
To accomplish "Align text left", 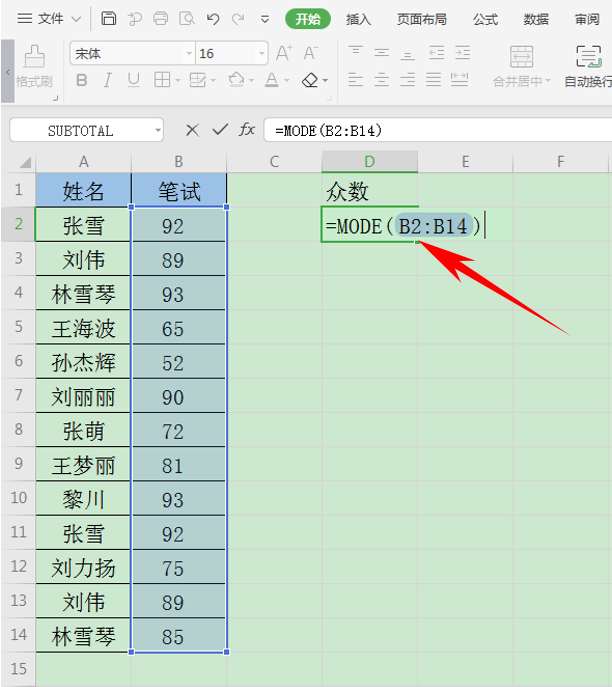I will (x=355, y=80).
